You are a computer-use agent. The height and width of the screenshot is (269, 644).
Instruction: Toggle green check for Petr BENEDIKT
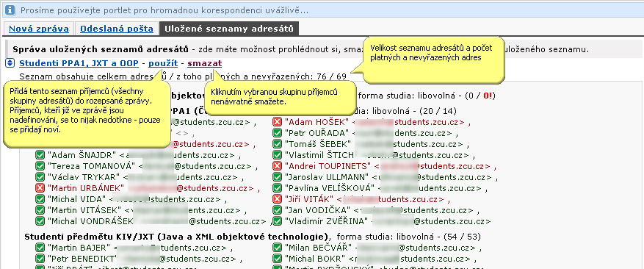tap(40, 259)
